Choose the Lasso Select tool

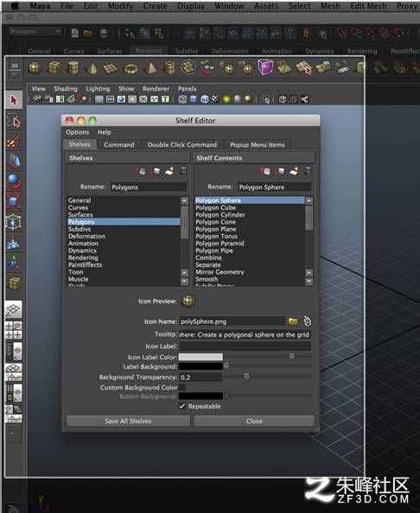pos(14,121)
